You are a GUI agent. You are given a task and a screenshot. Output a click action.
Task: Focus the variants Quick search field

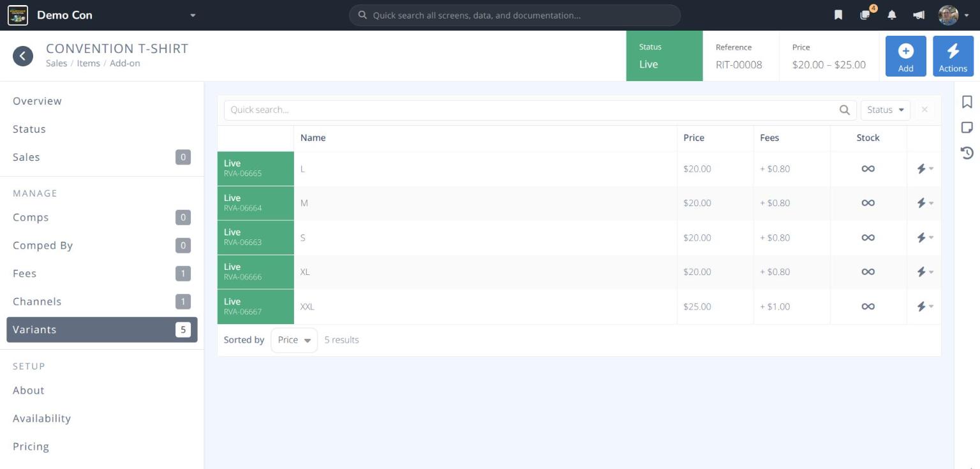tap(540, 110)
